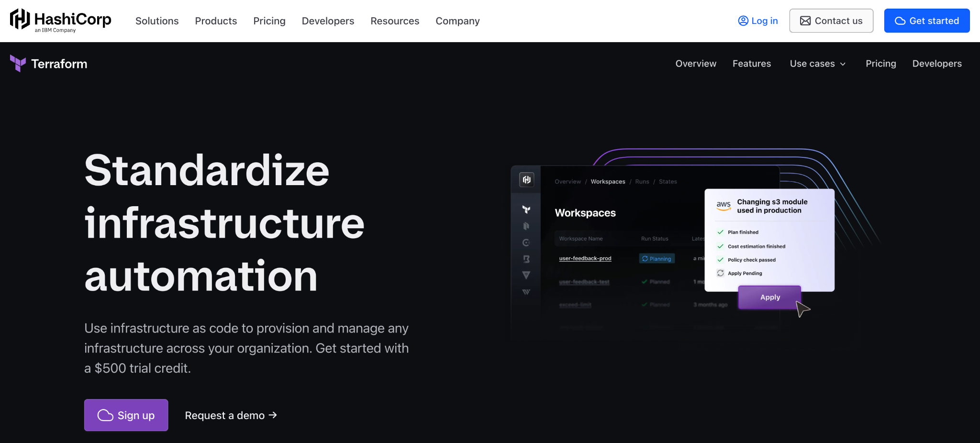Click the Terraform icon in mock sidebar
Image resolution: width=980 pixels, height=443 pixels.
pyautogui.click(x=526, y=210)
